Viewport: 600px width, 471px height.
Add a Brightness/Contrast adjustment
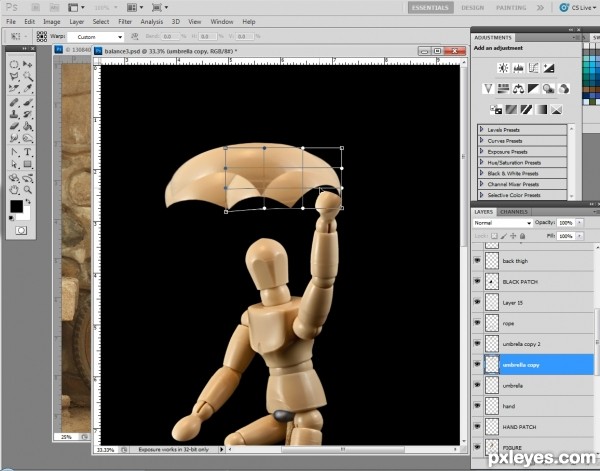pos(503,68)
